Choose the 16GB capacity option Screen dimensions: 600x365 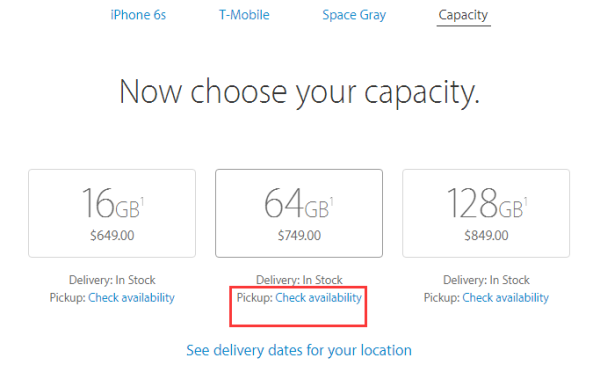[112, 213]
